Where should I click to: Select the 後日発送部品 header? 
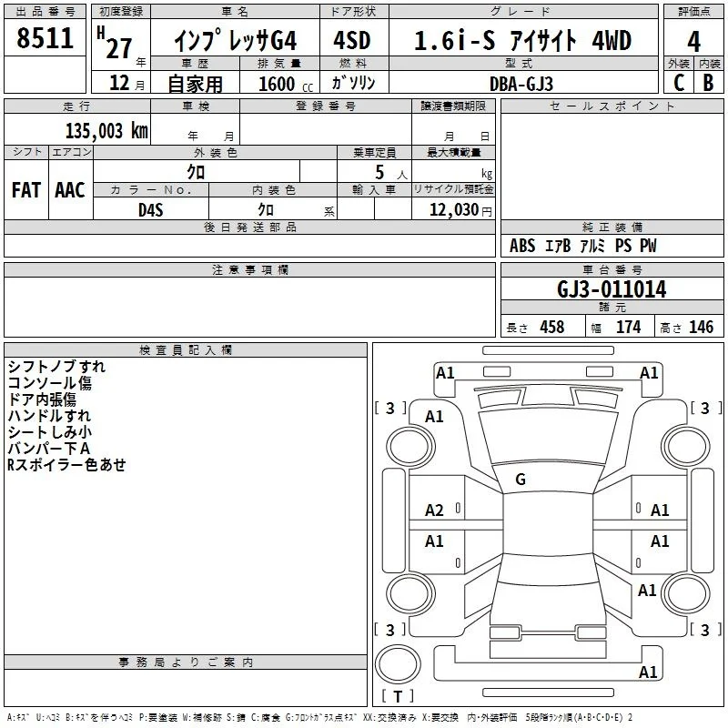pyautogui.click(x=249, y=227)
